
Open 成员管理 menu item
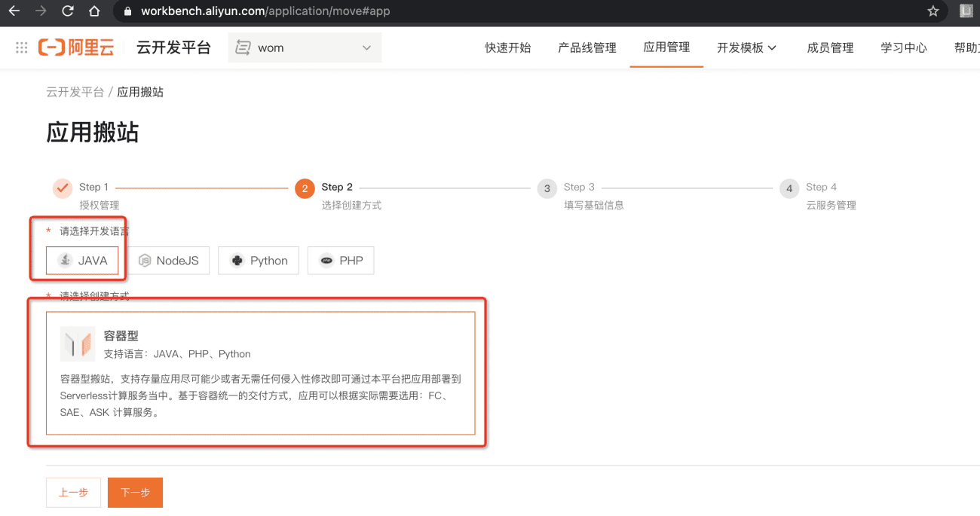(x=830, y=47)
